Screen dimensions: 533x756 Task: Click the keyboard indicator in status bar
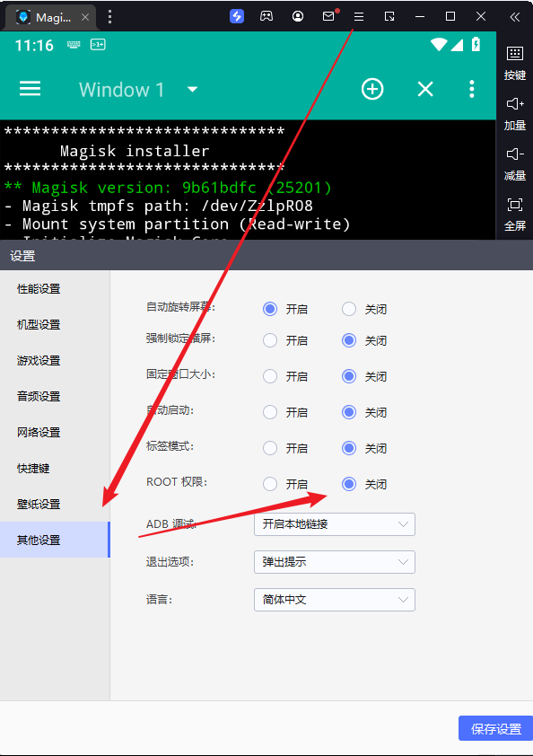(74, 45)
